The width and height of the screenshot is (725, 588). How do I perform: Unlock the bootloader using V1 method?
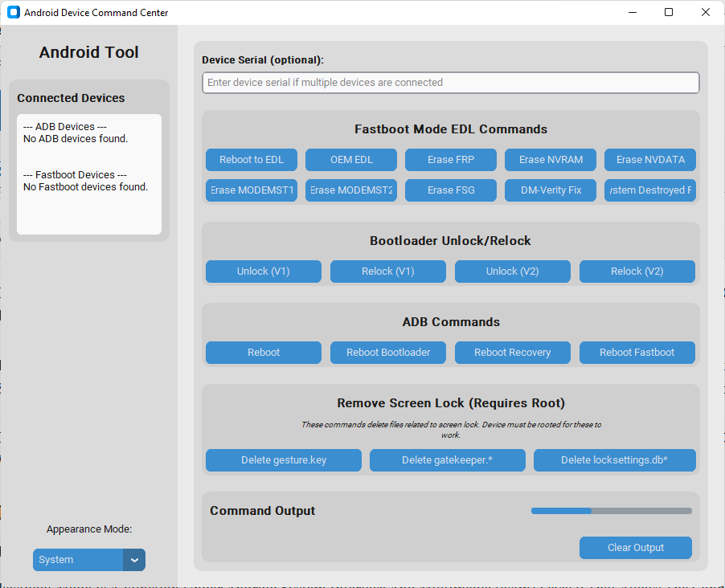click(x=263, y=272)
